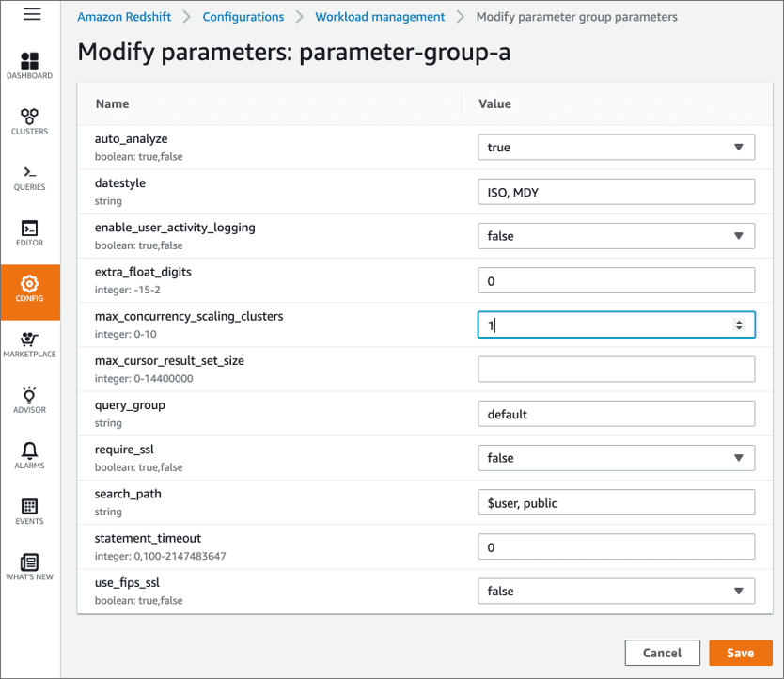Open the Queries sidebar icon

30,173
